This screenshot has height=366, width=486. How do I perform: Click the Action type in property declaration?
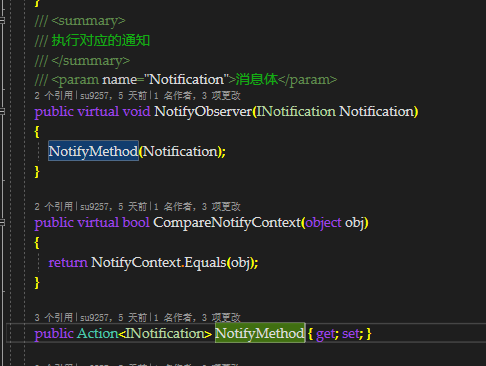tap(98, 333)
